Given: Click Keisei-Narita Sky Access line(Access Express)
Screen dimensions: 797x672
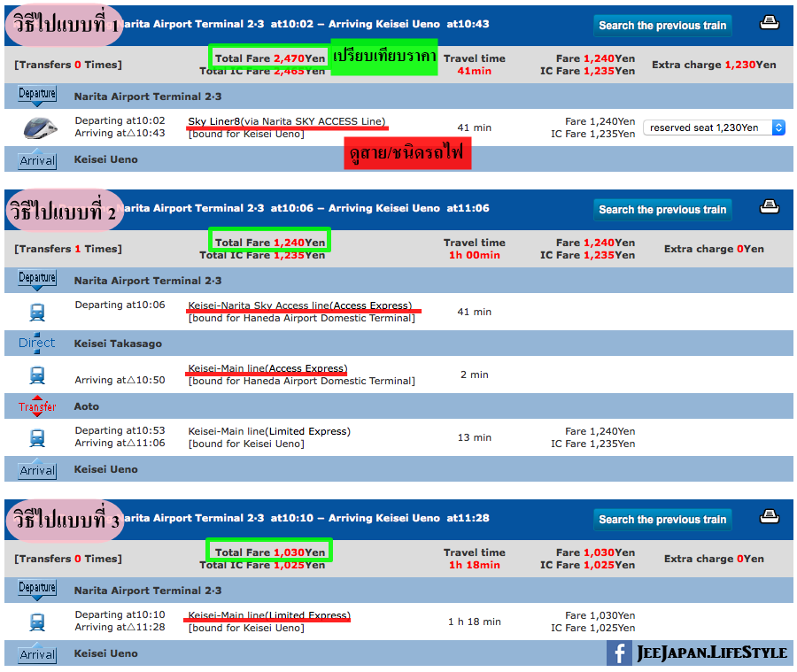Looking at the screenshot, I should point(300,305).
